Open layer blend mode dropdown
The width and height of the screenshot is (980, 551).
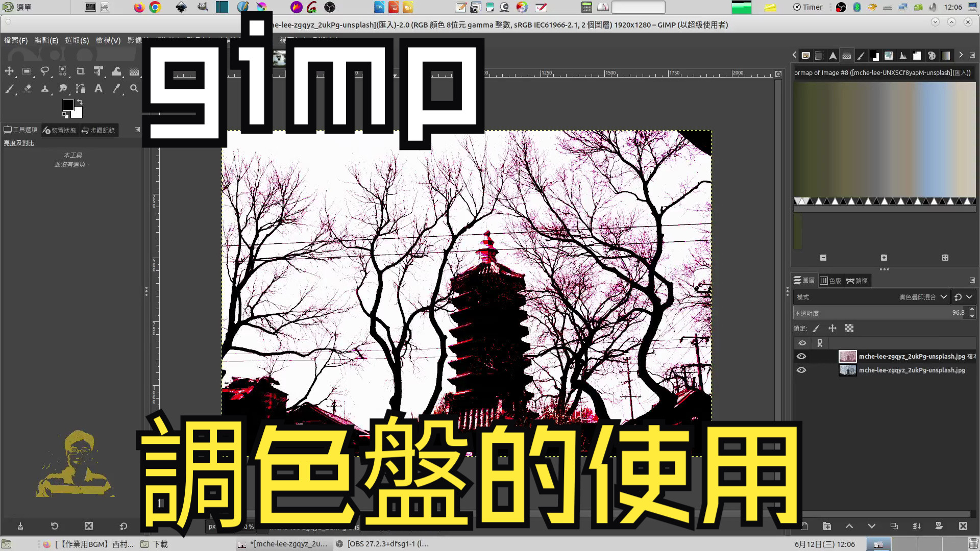(871, 297)
